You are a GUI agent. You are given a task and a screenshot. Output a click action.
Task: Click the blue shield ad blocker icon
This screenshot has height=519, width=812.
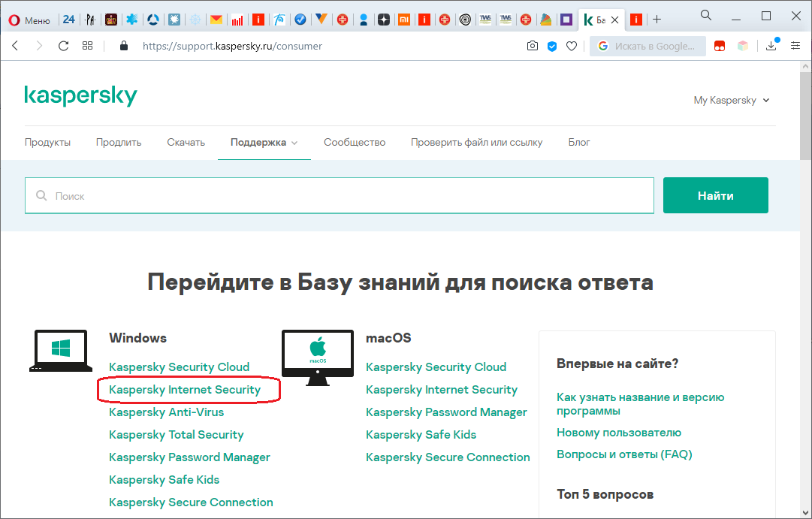(x=552, y=46)
